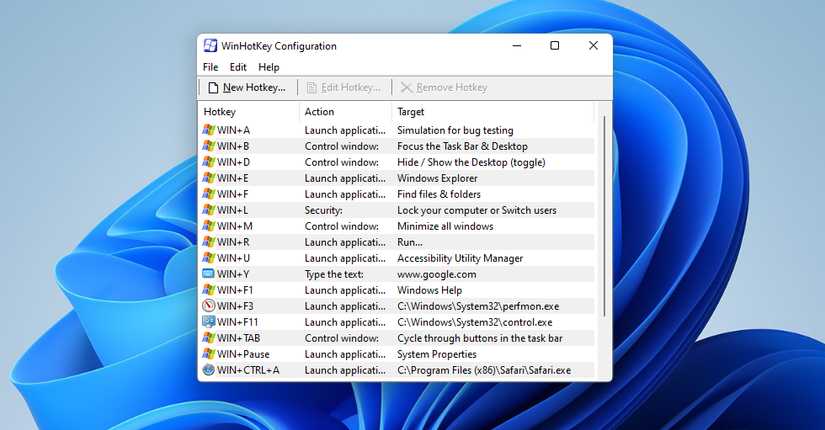The image size is (825, 430).
Task: Click the hotkey list vertical scrollbar thumb
Action: click(x=604, y=216)
